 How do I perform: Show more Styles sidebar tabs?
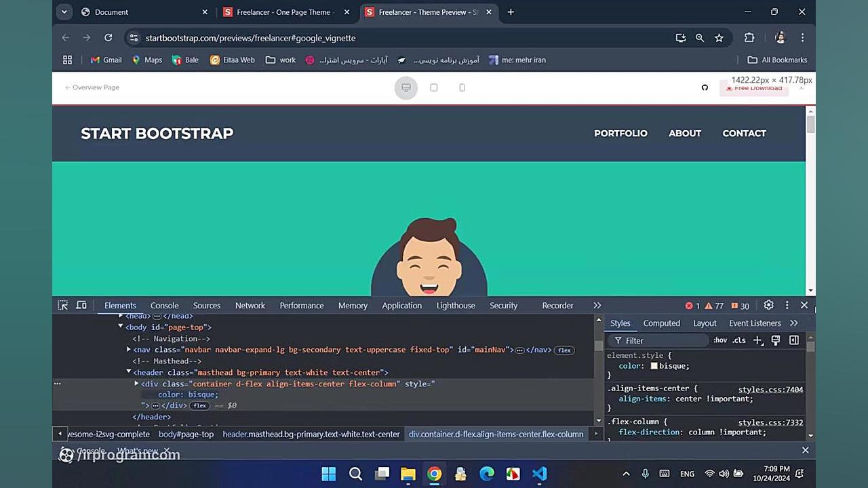(x=794, y=323)
